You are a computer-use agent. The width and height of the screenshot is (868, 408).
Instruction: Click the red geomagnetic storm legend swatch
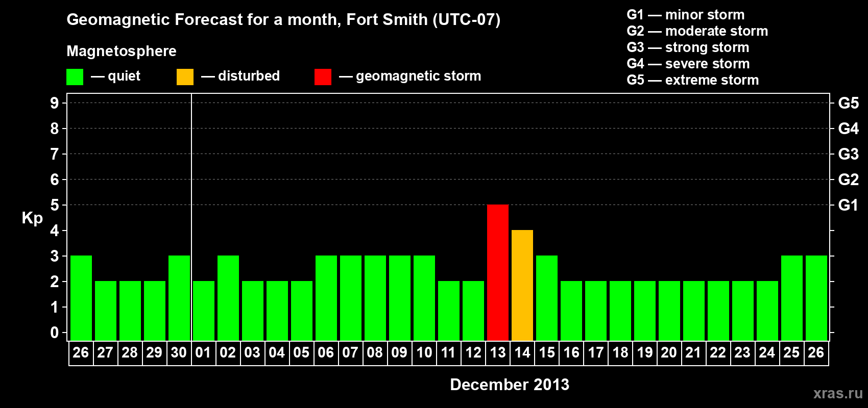(323, 77)
